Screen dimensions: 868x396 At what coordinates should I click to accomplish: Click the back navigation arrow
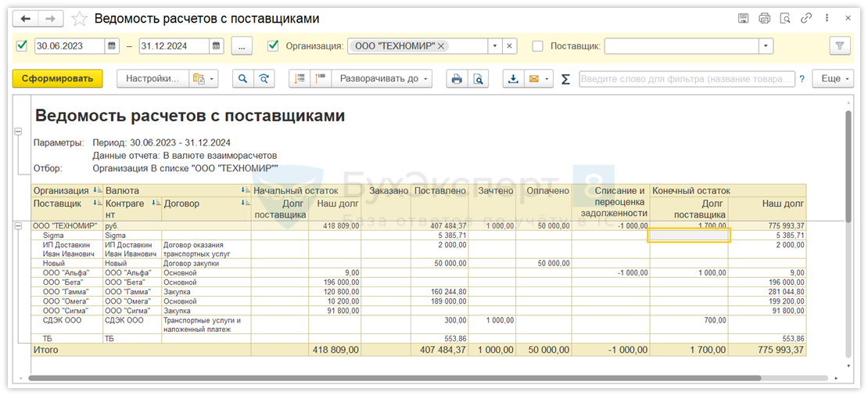pyautogui.click(x=26, y=19)
